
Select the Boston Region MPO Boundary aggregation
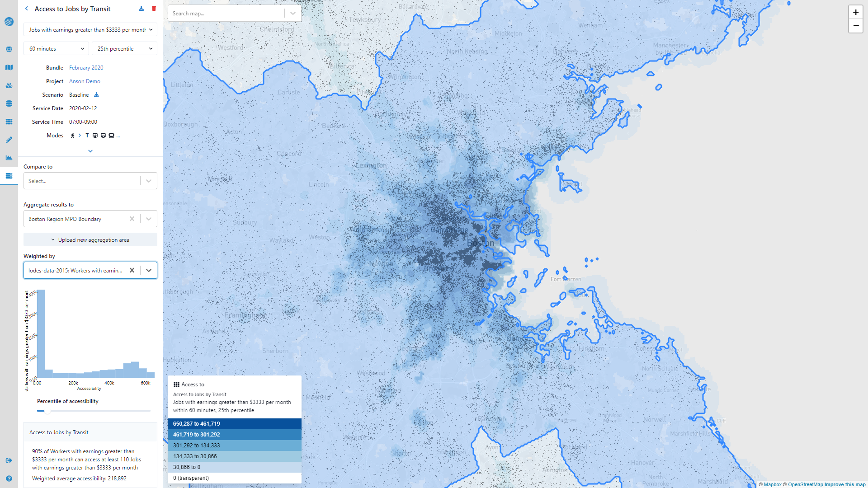[77, 219]
